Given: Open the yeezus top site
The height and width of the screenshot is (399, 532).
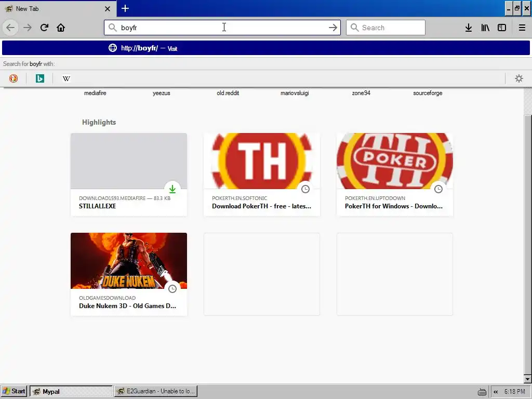Looking at the screenshot, I should coord(162,93).
